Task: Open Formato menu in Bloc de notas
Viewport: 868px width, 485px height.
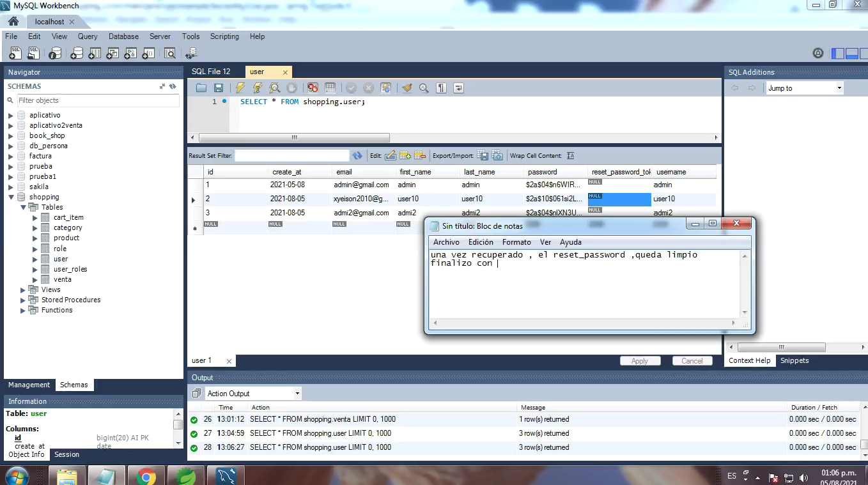Action: pyautogui.click(x=516, y=242)
